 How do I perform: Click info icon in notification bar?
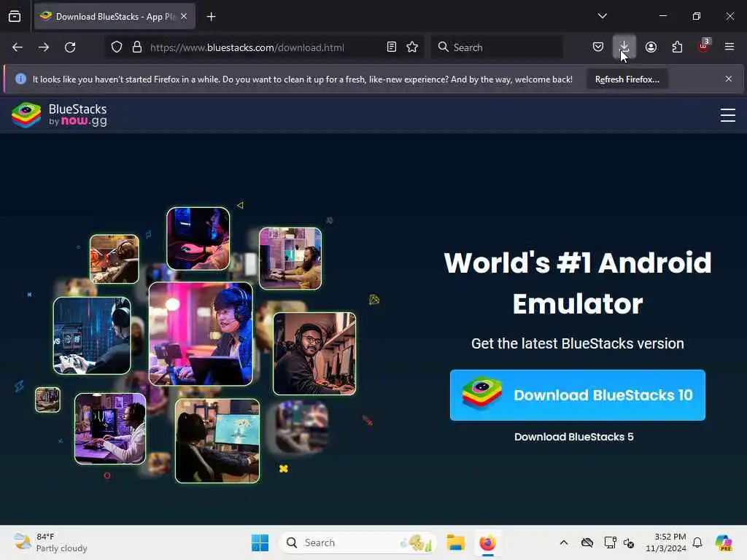tap(20, 79)
